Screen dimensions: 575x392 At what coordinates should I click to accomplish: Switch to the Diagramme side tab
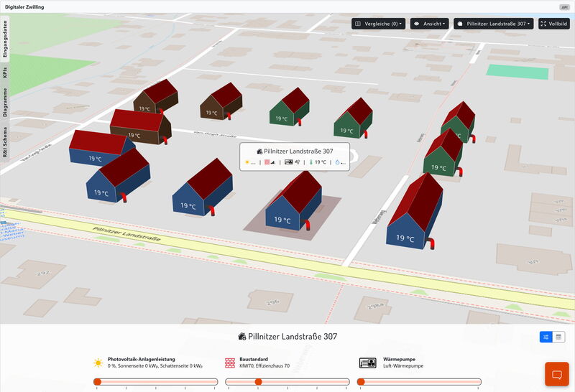[x=5, y=102]
